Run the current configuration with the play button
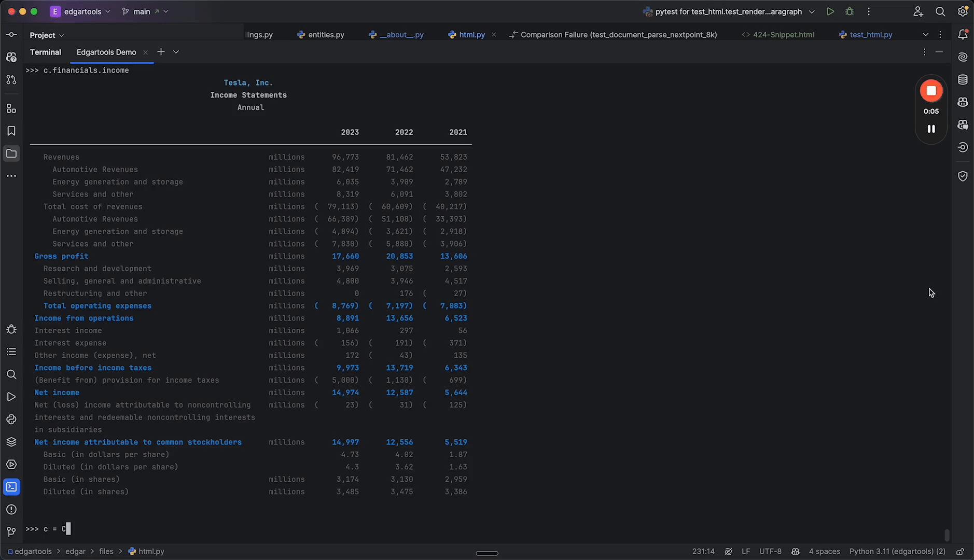 [830, 11]
